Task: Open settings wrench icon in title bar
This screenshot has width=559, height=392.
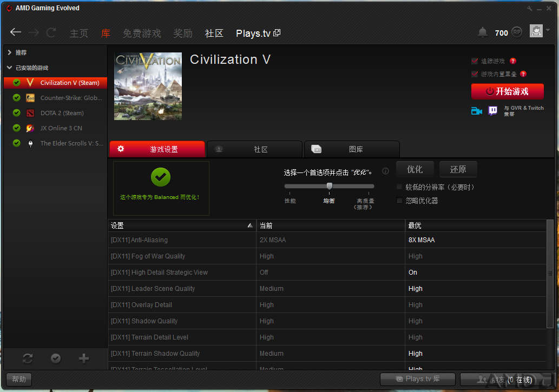Action: (529, 8)
